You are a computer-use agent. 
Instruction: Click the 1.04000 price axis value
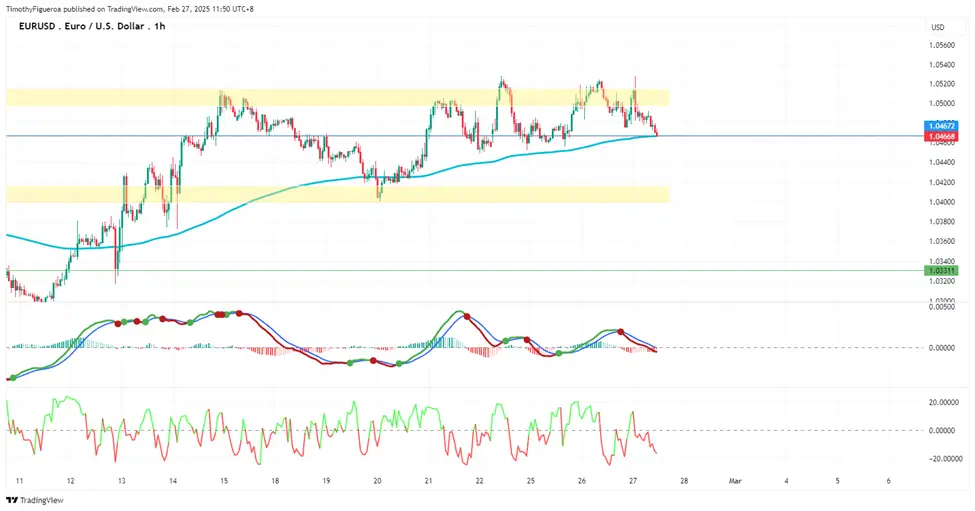pos(942,202)
